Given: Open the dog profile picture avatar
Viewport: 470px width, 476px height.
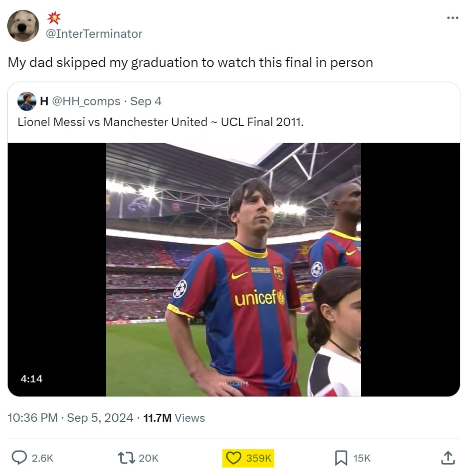Looking at the screenshot, I should [x=23, y=26].
